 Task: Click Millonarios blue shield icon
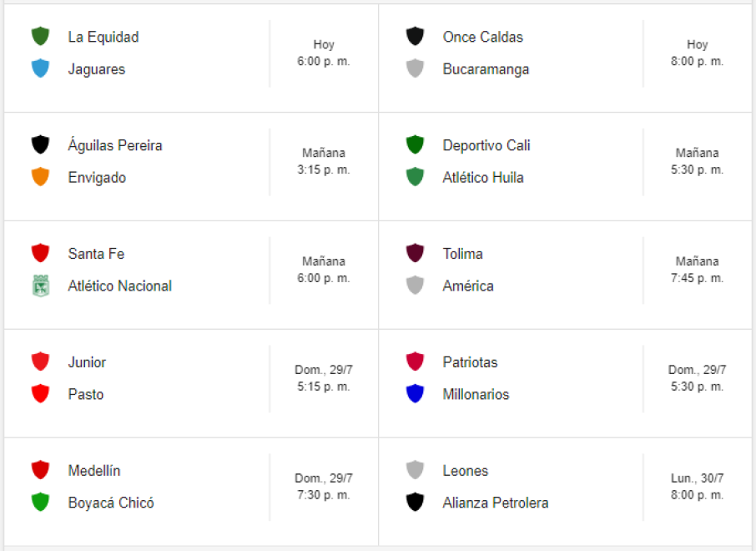[x=415, y=394]
